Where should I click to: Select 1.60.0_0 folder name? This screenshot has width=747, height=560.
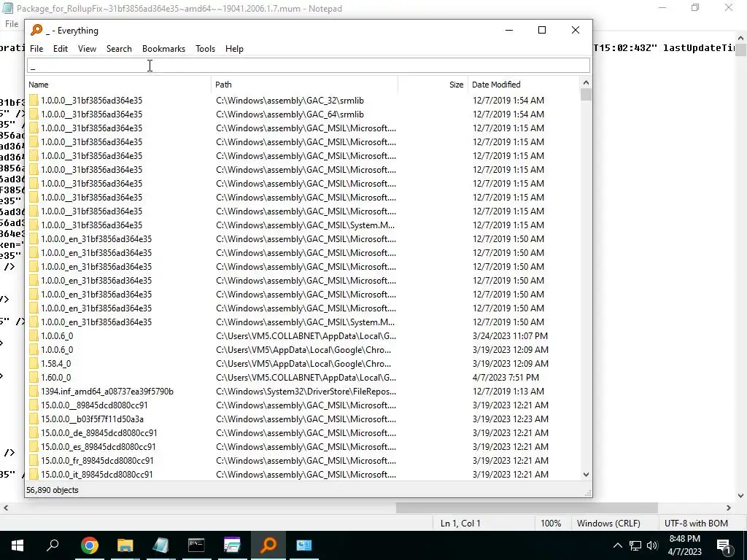tap(55, 378)
